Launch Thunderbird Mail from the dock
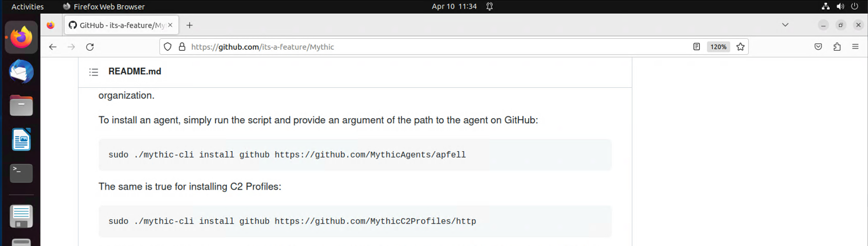 coord(21,72)
